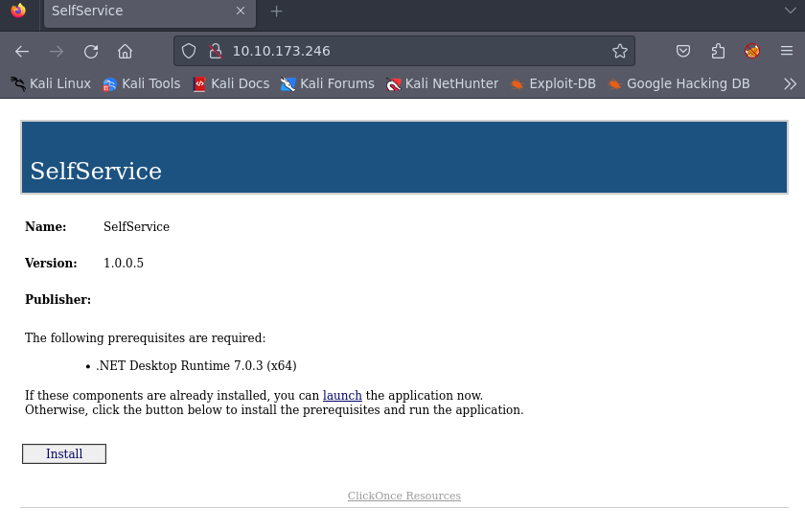Click the shield tracking protection icon
This screenshot has width=805, height=532.
pos(189,51)
